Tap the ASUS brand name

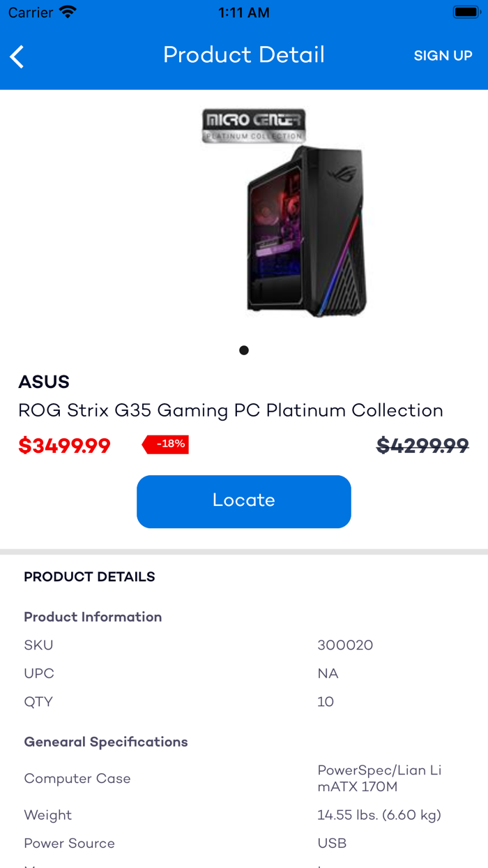pos(44,382)
